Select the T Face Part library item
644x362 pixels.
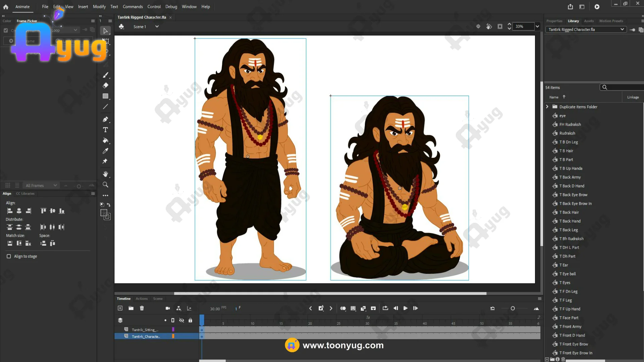(x=570, y=318)
